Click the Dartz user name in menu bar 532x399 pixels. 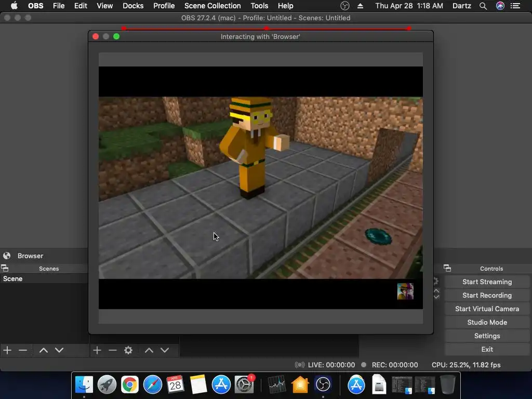pos(462,6)
